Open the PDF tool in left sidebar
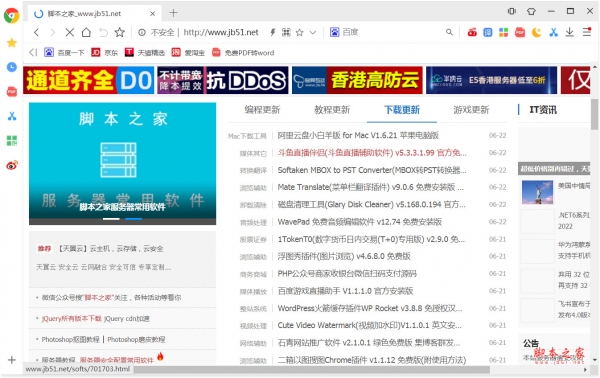This screenshot has width=600, height=378. click(12, 92)
